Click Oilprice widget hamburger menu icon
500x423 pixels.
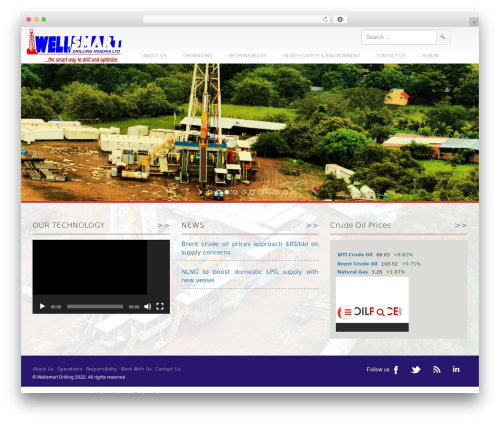[348, 312]
